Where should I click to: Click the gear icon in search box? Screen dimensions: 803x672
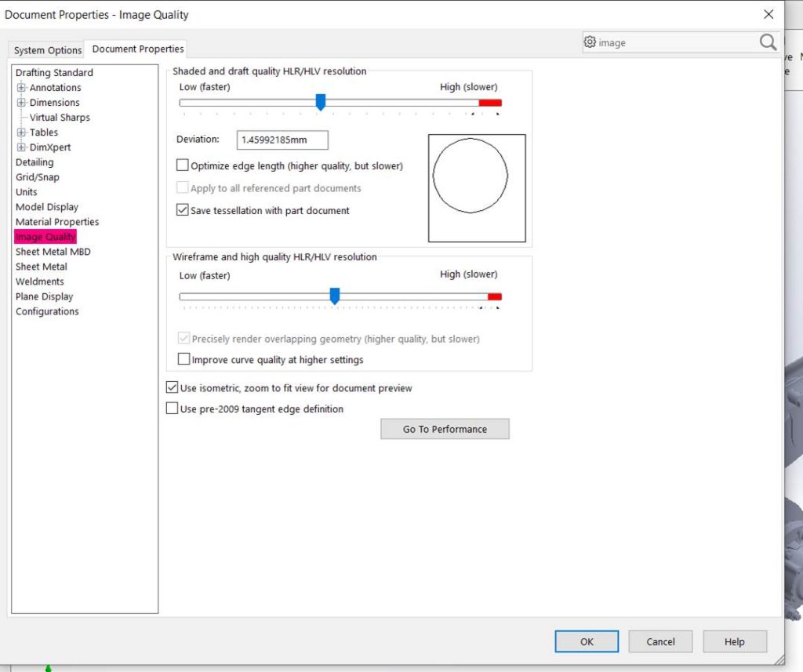[x=590, y=42]
